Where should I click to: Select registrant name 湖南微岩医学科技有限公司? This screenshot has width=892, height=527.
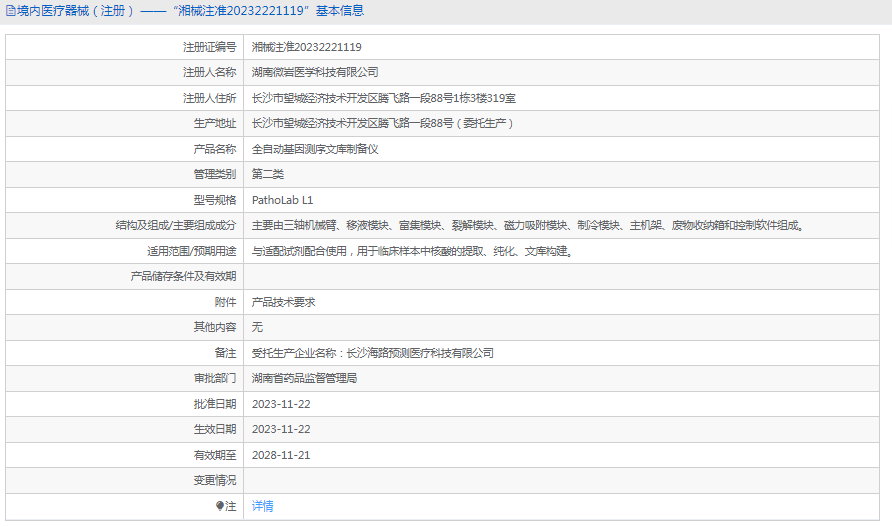click(315, 72)
